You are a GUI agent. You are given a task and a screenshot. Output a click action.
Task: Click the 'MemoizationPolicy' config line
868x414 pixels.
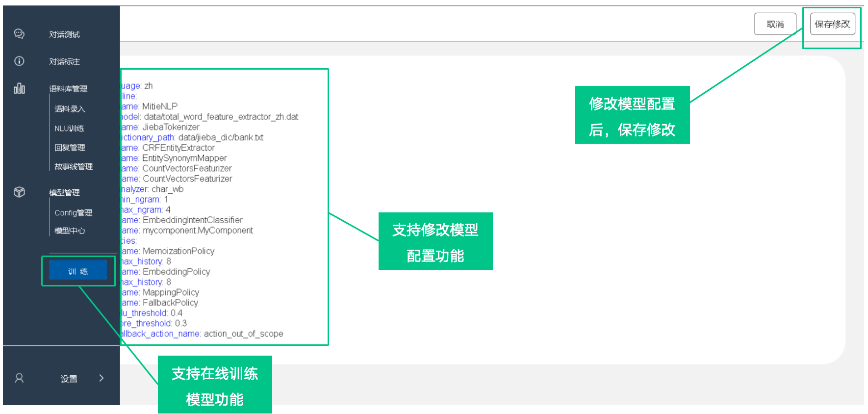pos(179,251)
